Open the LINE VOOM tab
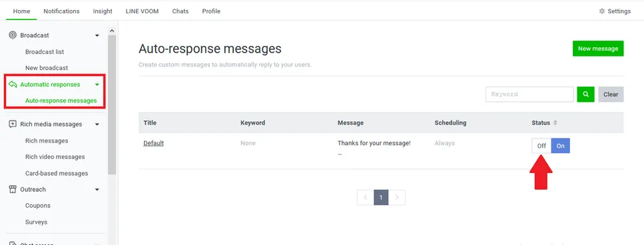644x245 pixels. tap(142, 11)
